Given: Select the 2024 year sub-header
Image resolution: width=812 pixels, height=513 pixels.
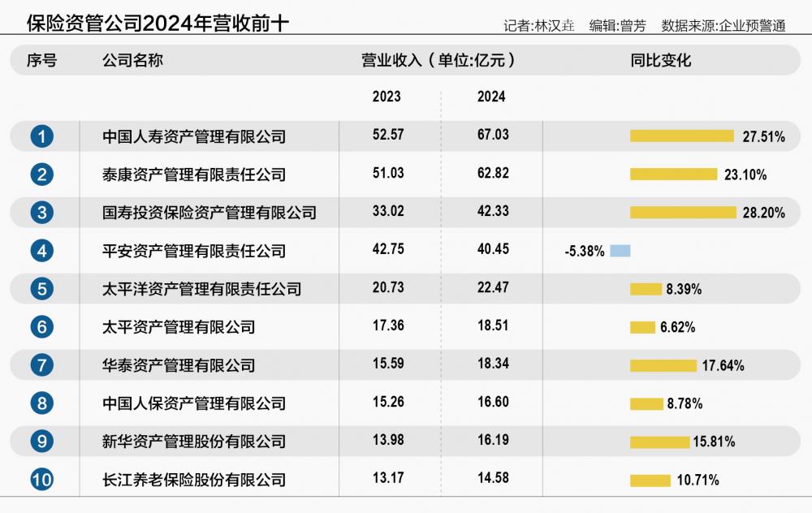Looking at the screenshot, I should (491, 97).
